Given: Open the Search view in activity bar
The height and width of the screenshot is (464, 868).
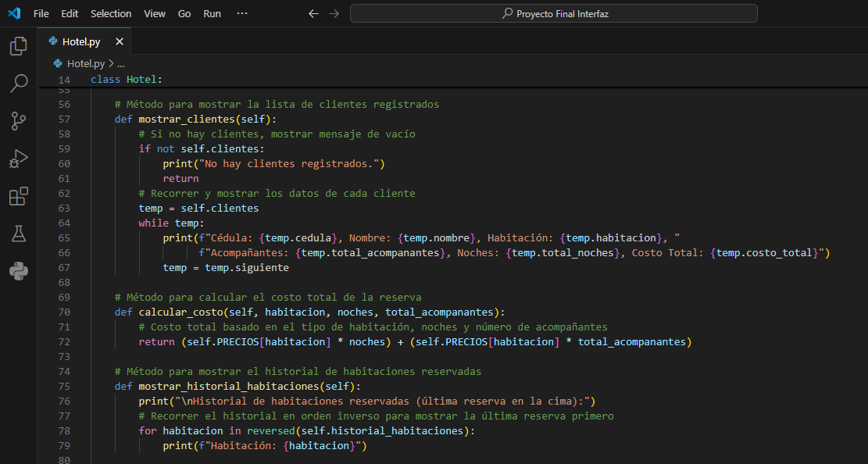Looking at the screenshot, I should tap(18, 83).
